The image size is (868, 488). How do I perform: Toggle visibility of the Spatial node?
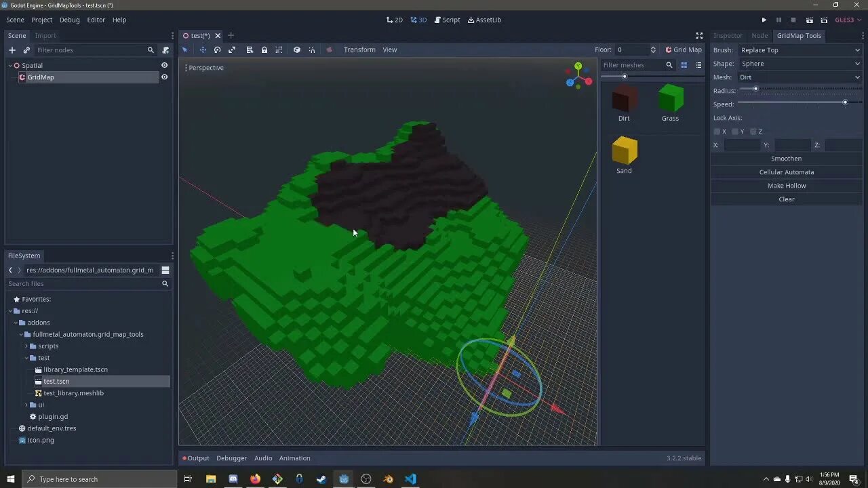point(164,66)
